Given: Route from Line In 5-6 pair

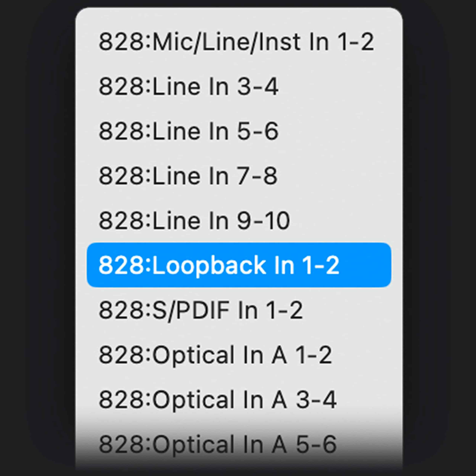Looking at the screenshot, I should 189,131.
